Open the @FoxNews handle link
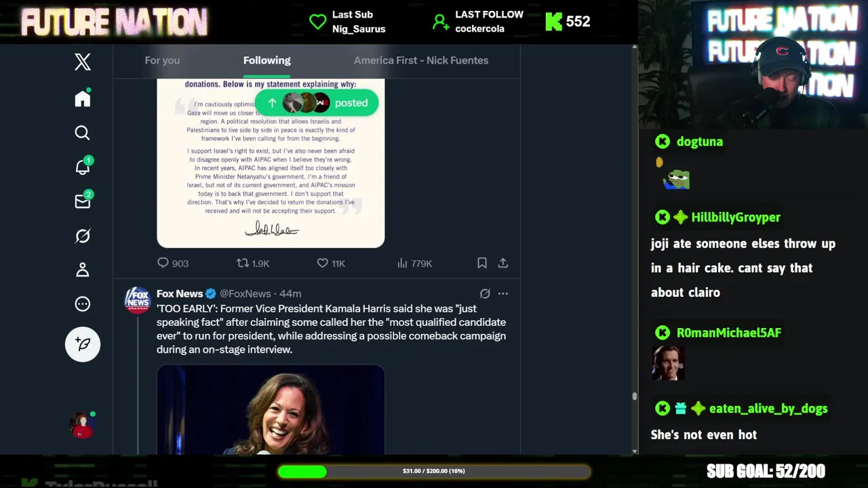The height and width of the screenshot is (488, 868). tap(245, 293)
